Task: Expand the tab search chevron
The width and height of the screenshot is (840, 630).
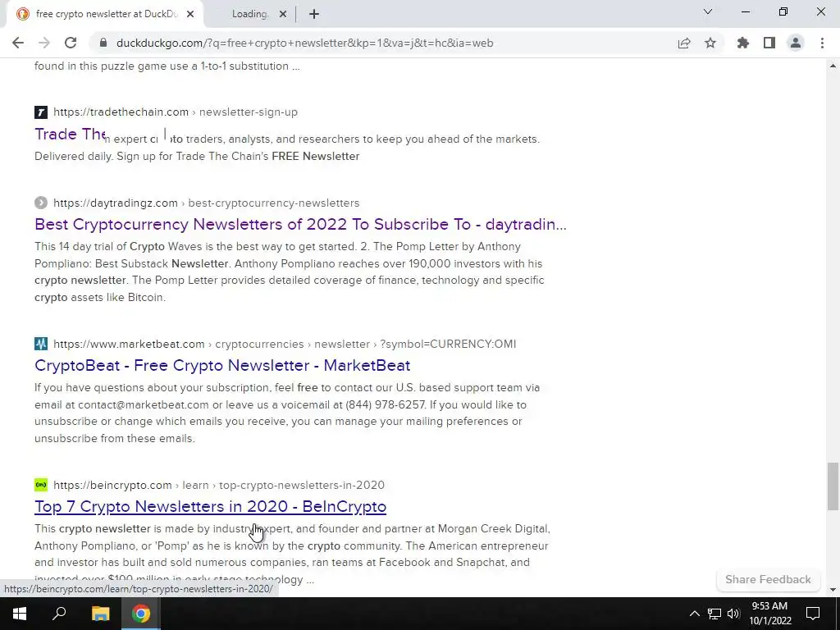Action: (x=708, y=11)
